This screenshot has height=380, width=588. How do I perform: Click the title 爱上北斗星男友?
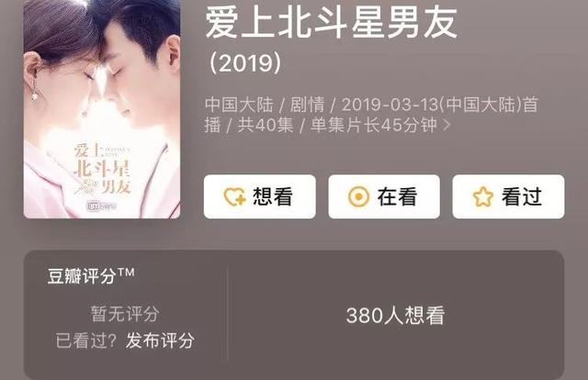pyautogui.click(x=332, y=22)
